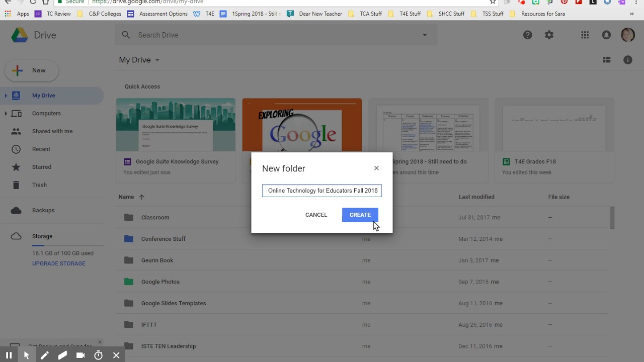Open the notifications bell icon
This screenshot has width=644, height=362.
(x=606, y=35)
